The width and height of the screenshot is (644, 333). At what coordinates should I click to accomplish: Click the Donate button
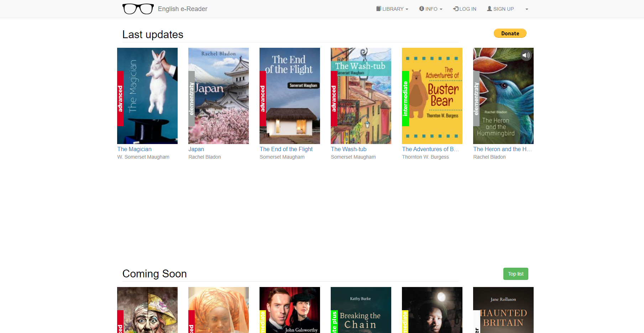point(510,33)
